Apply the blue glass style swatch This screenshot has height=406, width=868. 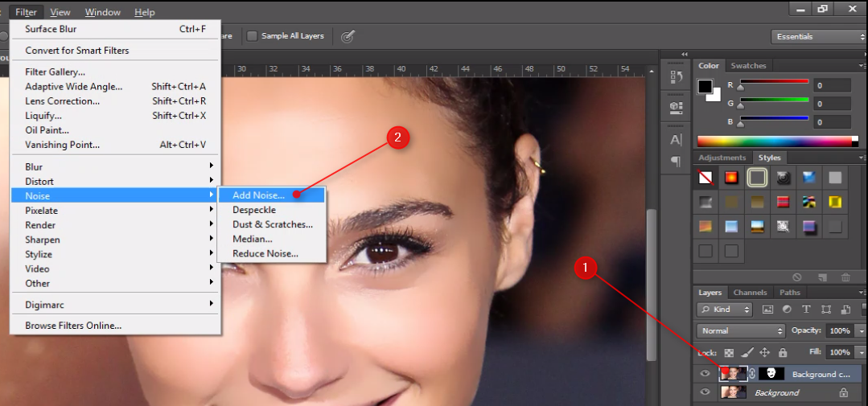click(x=809, y=178)
